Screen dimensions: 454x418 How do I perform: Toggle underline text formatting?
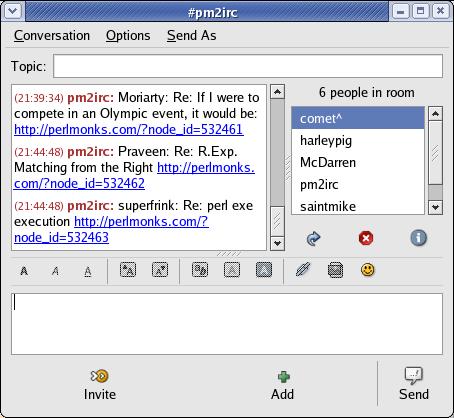pos(87,272)
